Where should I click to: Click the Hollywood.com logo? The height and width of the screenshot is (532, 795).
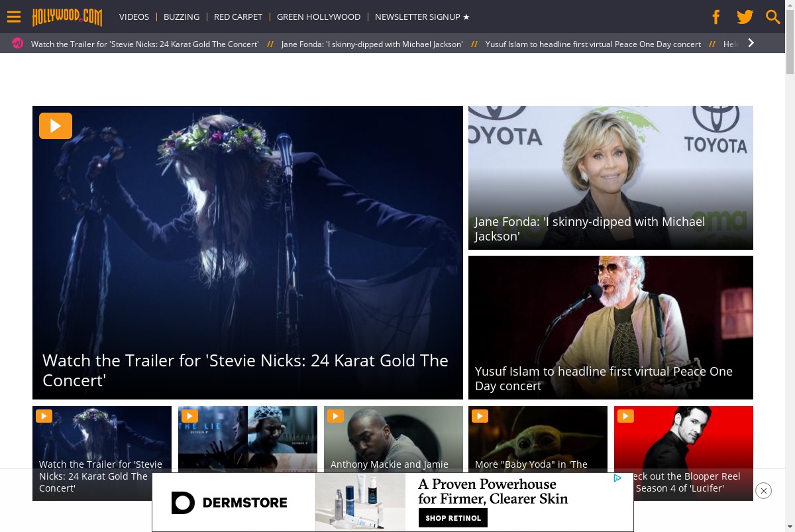coord(68,17)
